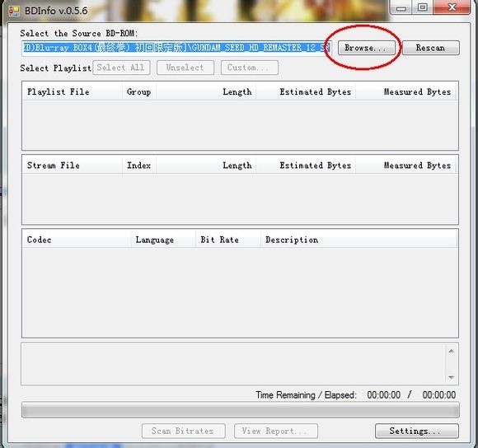This screenshot has height=448, width=478.
Task: Click the Language column header
Action: click(x=163, y=240)
